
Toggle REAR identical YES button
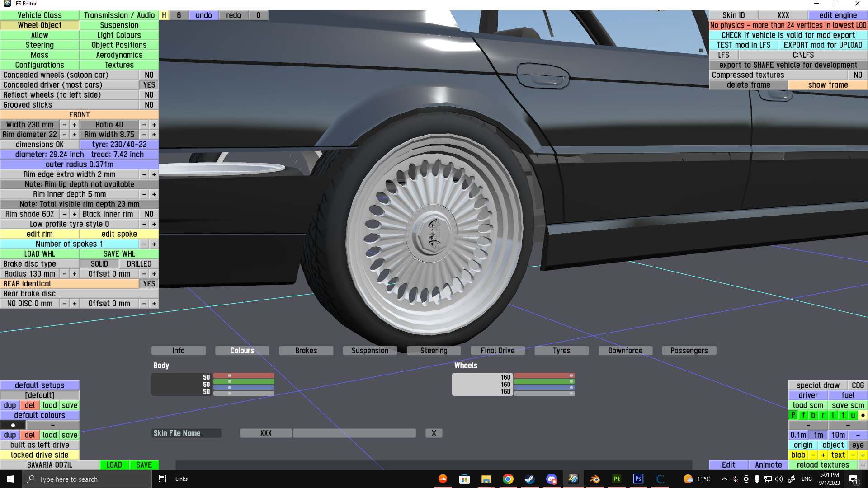pyautogui.click(x=149, y=284)
